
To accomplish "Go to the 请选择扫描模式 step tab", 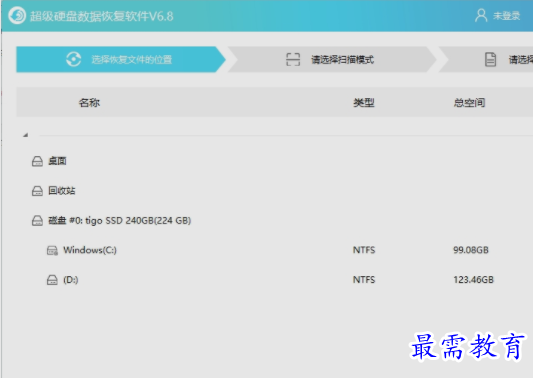I will coord(331,59).
